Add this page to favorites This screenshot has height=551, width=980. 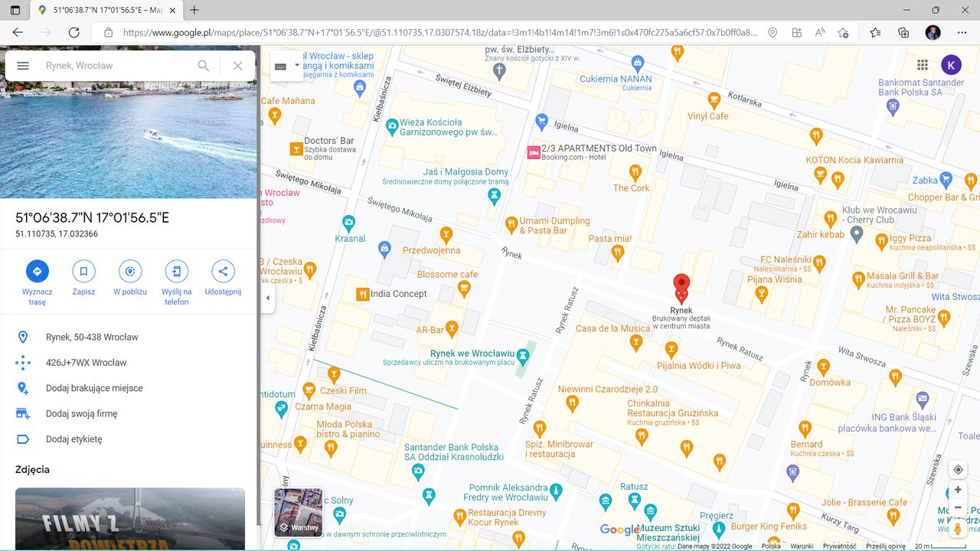(x=843, y=32)
